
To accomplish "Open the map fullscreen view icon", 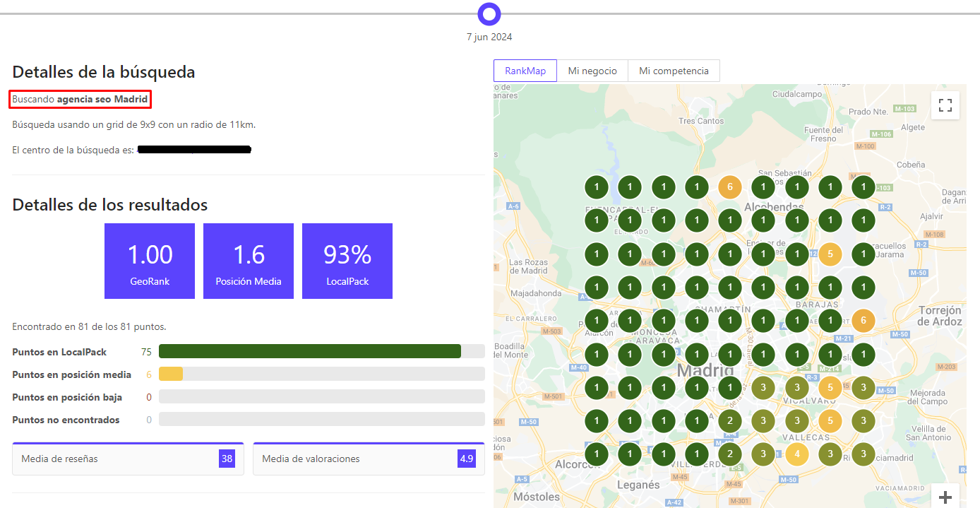I will [945, 106].
